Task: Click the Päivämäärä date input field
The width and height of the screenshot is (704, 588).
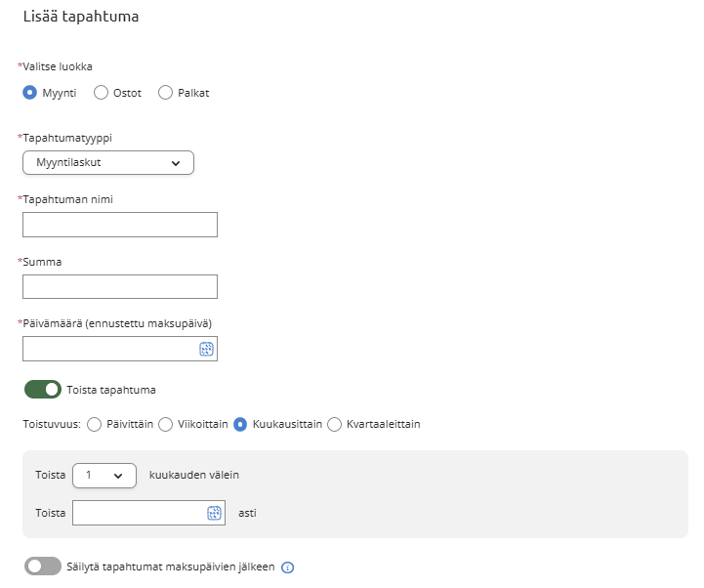Action: (x=109, y=349)
